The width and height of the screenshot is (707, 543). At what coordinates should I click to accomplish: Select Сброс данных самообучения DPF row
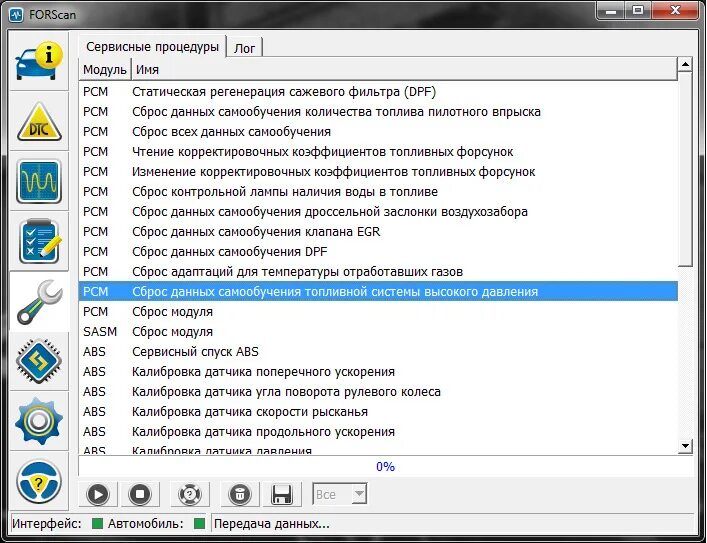(x=378, y=252)
